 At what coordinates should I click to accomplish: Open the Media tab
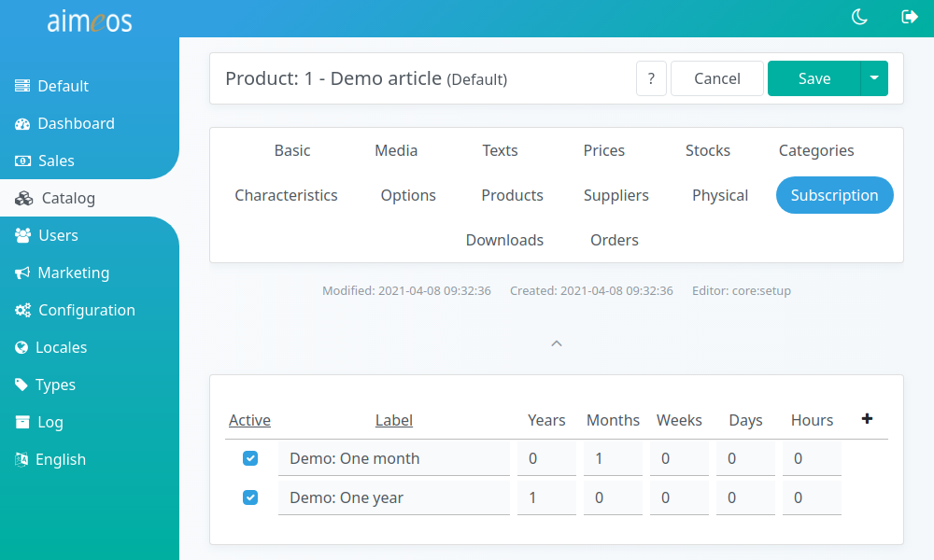point(396,150)
